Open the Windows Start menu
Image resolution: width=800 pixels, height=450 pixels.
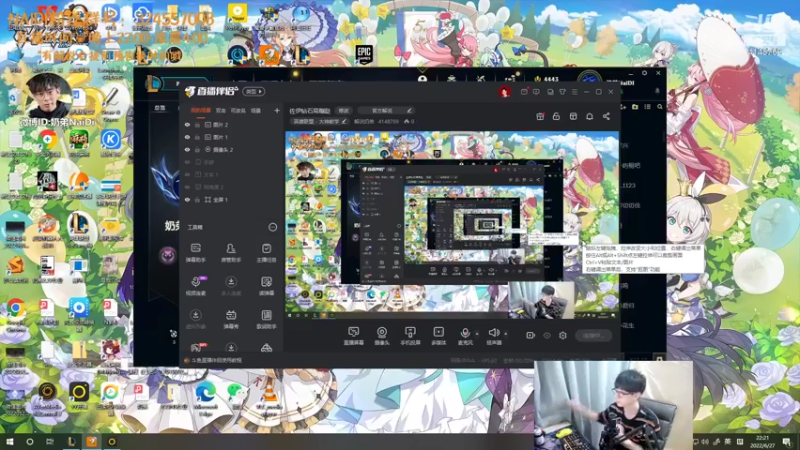pyautogui.click(x=10, y=442)
